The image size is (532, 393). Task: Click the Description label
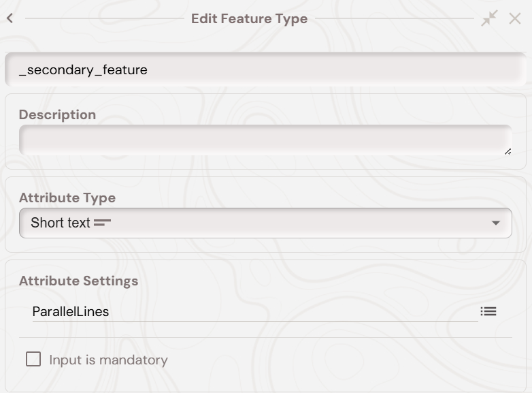(x=57, y=114)
